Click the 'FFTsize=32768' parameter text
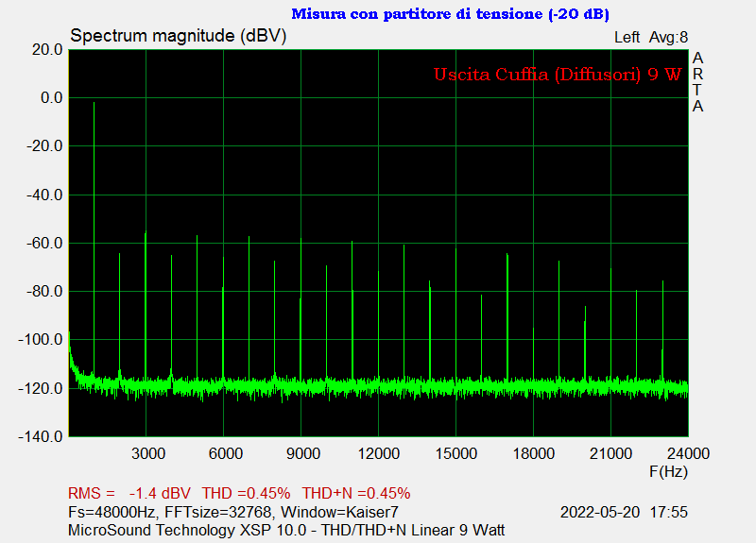Image resolution: width=756 pixels, height=543 pixels. pos(218,512)
